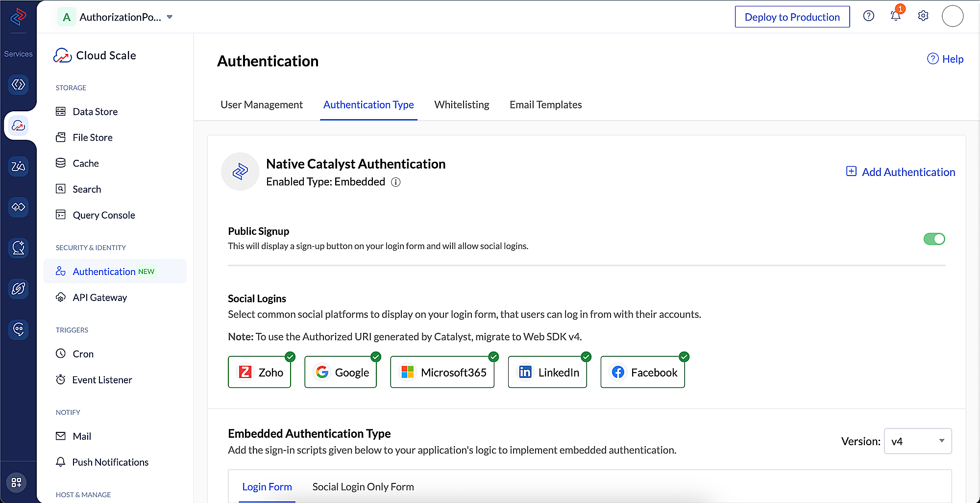Click Deploy to Production button
This screenshot has height=503, width=980.
[792, 17]
